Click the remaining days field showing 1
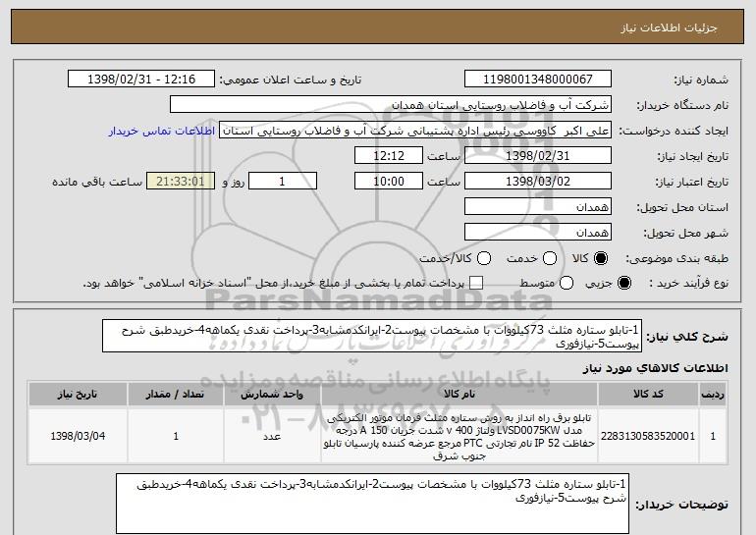Image resolution: width=756 pixels, height=535 pixels. point(283,182)
